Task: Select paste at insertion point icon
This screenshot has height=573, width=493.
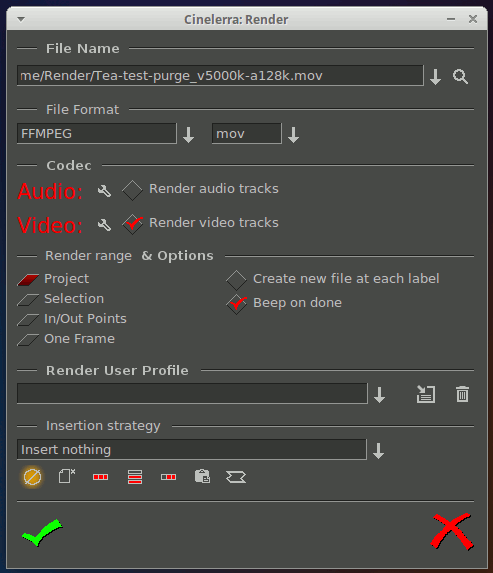Action: tap(202, 477)
